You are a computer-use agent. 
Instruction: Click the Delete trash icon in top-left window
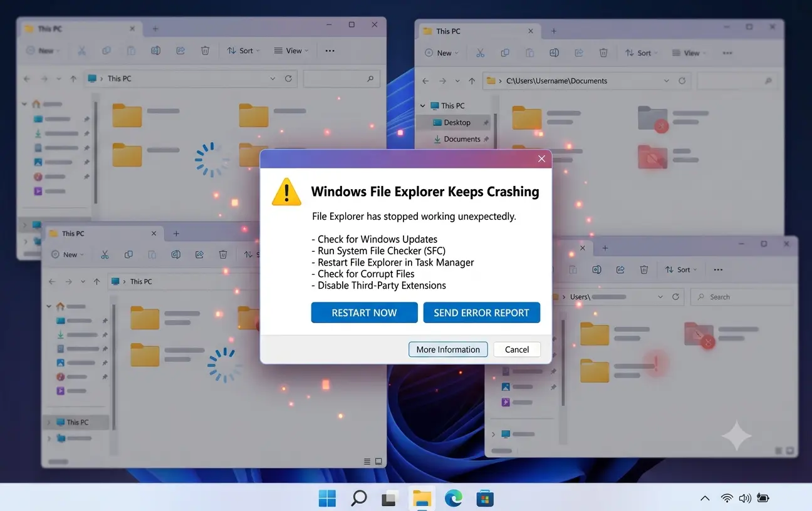(205, 51)
